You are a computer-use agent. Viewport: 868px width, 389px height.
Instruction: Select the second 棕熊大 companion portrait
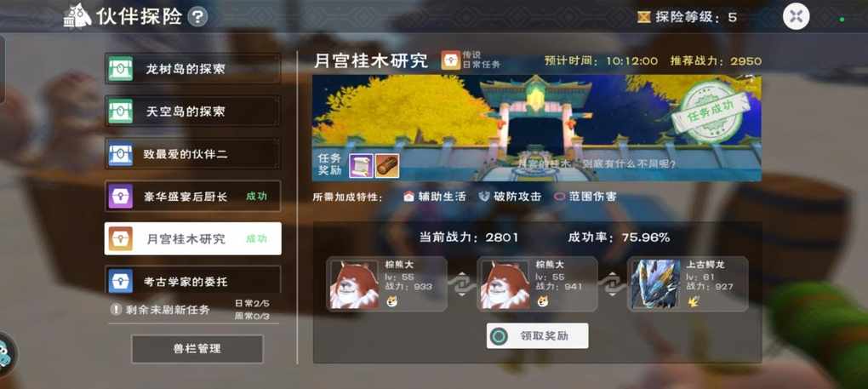[x=505, y=283]
